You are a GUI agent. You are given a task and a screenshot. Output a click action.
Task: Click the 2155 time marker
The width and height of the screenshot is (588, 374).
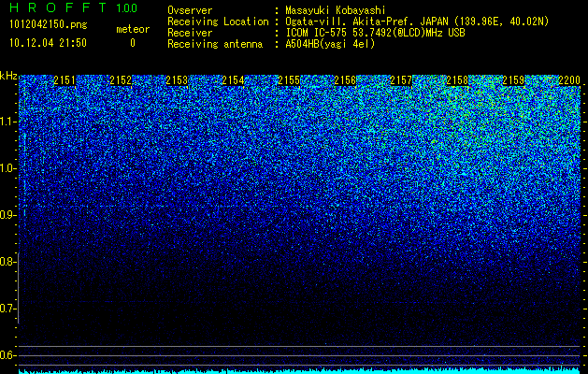(289, 80)
